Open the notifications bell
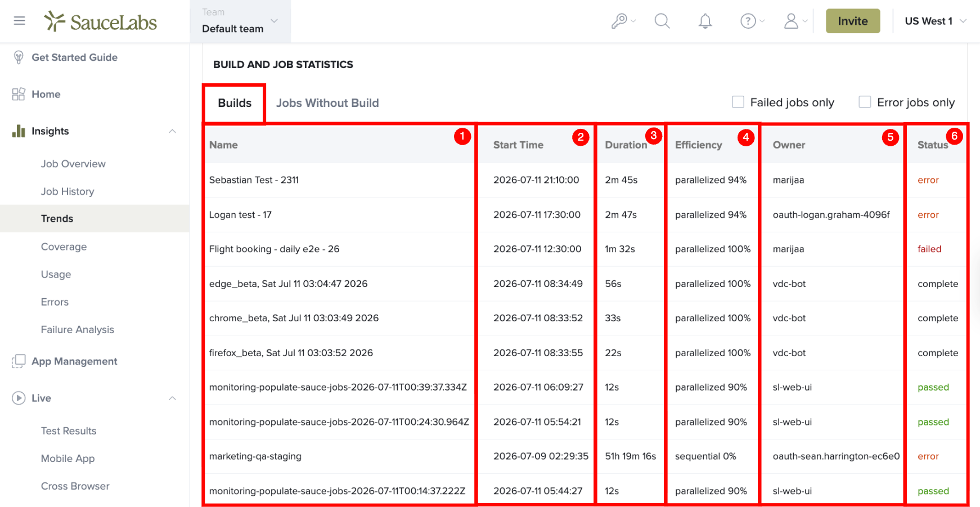Viewport: 980px width, 507px height. (x=705, y=21)
